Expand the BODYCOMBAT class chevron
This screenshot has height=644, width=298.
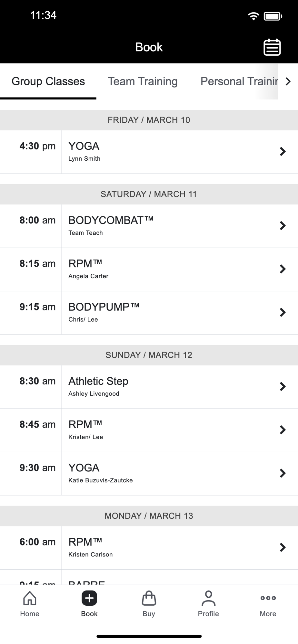pos(283,226)
